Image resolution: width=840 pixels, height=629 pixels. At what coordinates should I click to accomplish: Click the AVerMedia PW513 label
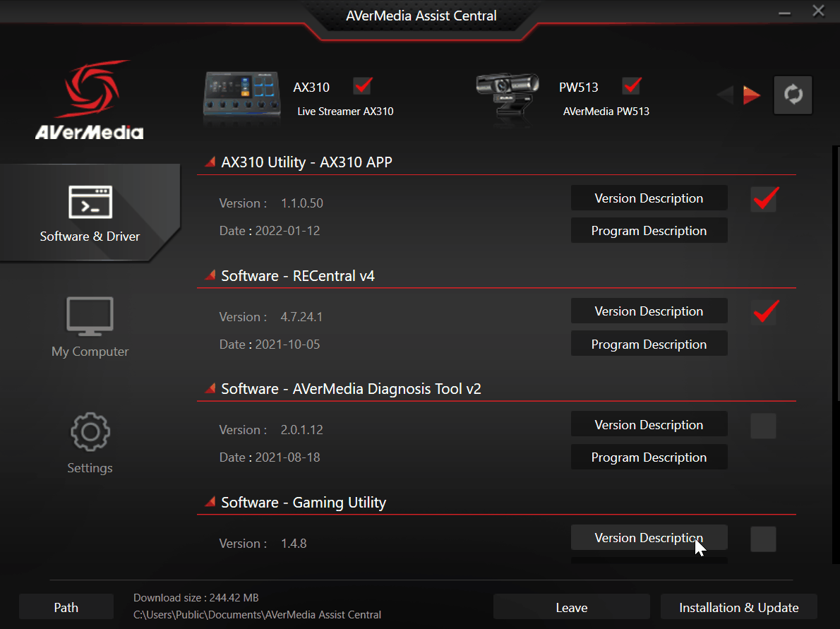[606, 112]
